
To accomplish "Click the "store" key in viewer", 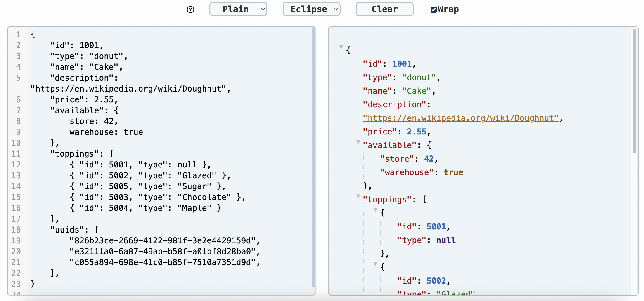I will pos(397,159).
